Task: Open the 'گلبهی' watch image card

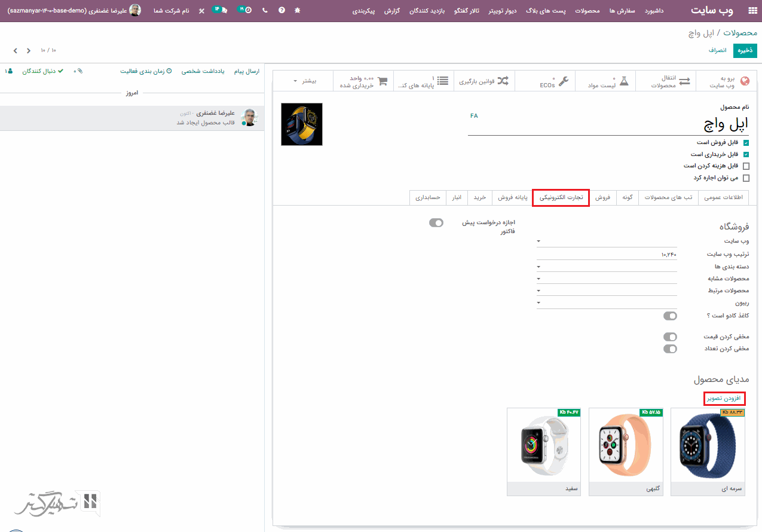Action: pyautogui.click(x=626, y=452)
